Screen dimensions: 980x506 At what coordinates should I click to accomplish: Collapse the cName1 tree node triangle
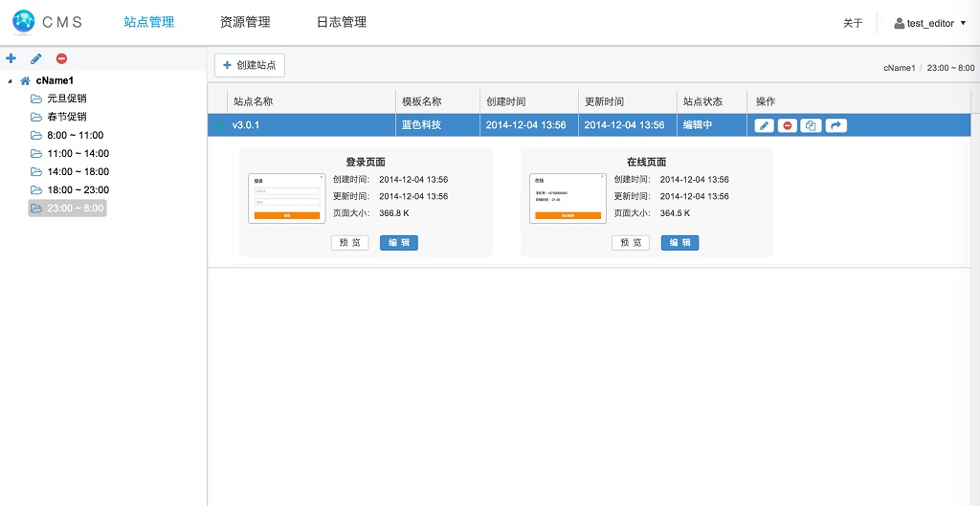click(11, 81)
